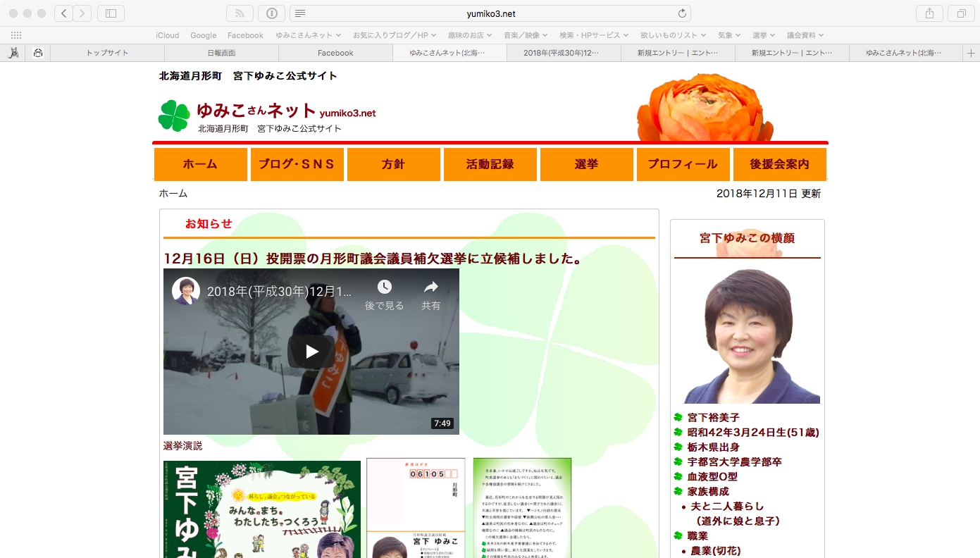
Task: Reload the yumiko3.net page
Action: (x=681, y=13)
